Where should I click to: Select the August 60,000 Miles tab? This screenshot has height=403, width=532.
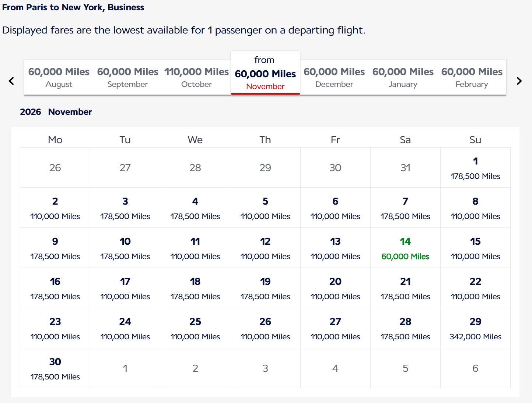pyautogui.click(x=59, y=77)
